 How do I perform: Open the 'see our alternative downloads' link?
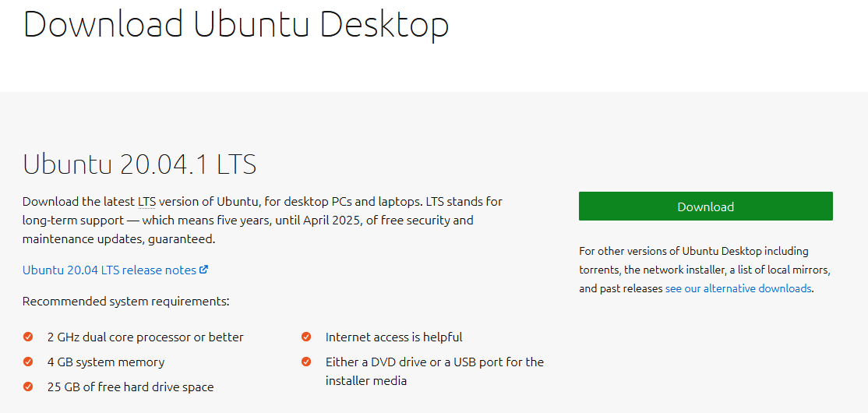pyautogui.click(x=738, y=288)
